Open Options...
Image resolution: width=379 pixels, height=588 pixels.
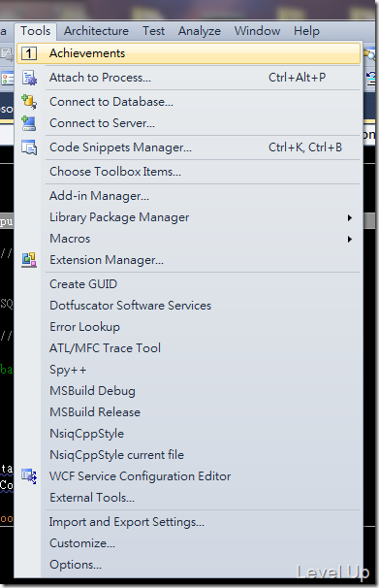pos(188,565)
